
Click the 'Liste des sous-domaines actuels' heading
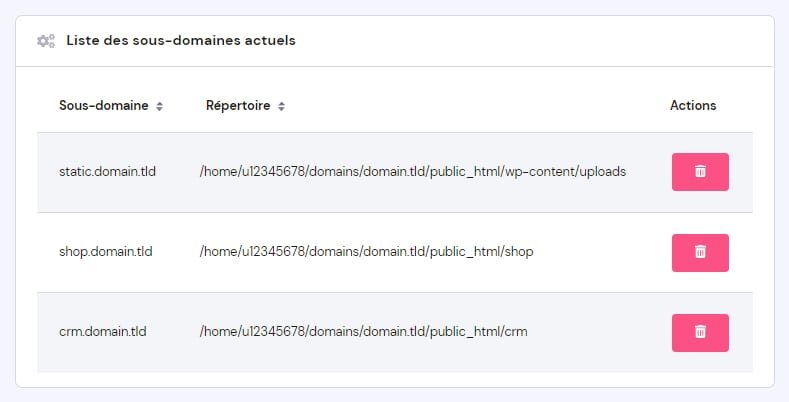tap(180, 41)
